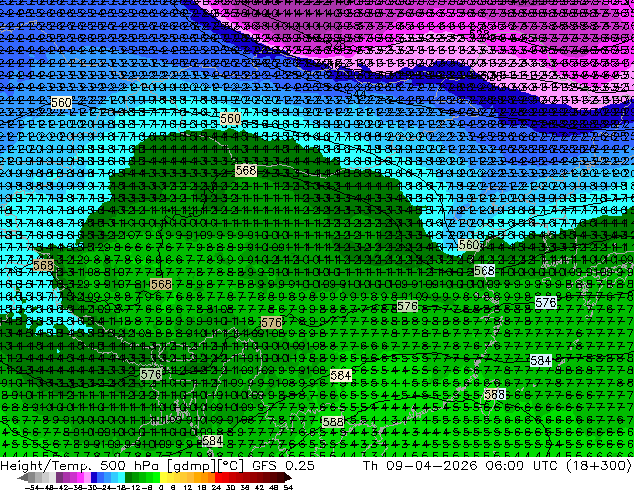
Task: Click the bottommost "584" contour label
Action: coord(212,441)
